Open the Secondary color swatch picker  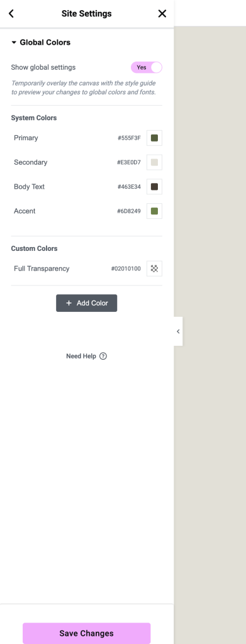[x=154, y=162]
